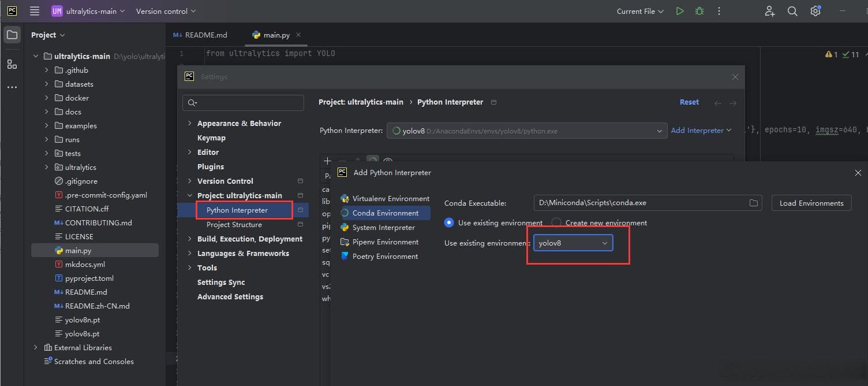The width and height of the screenshot is (868, 386).
Task: Open Keymap settings page
Action: (211, 138)
